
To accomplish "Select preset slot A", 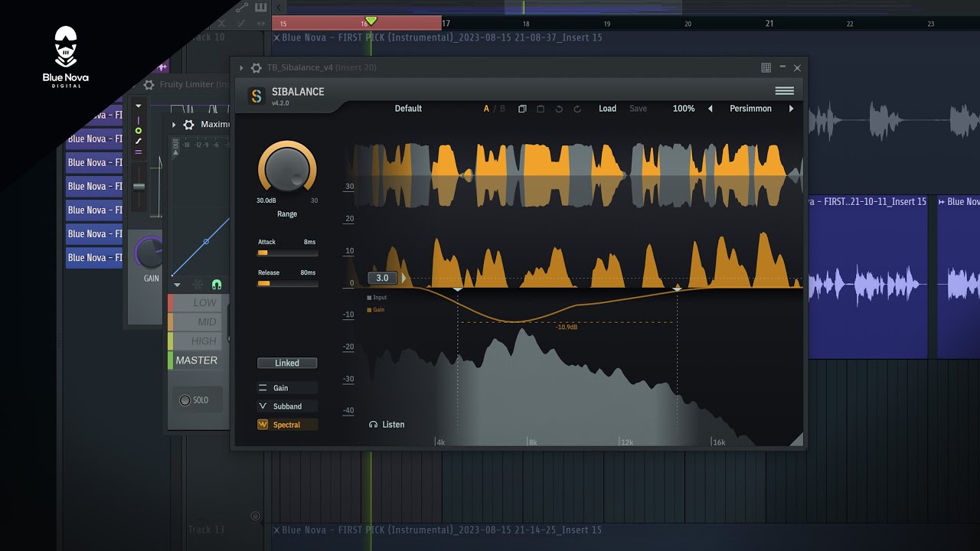I will [486, 109].
